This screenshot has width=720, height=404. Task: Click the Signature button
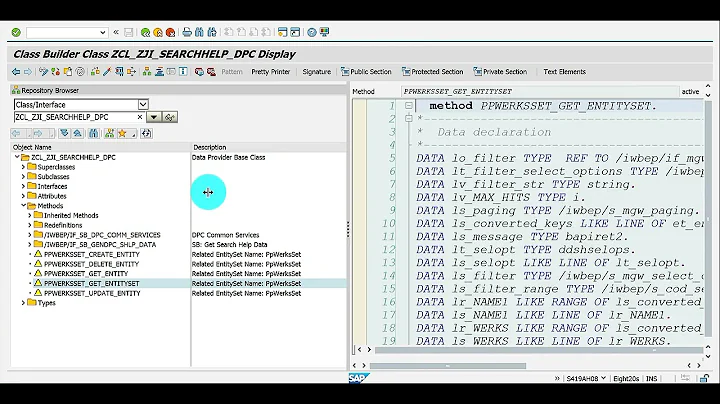point(316,72)
